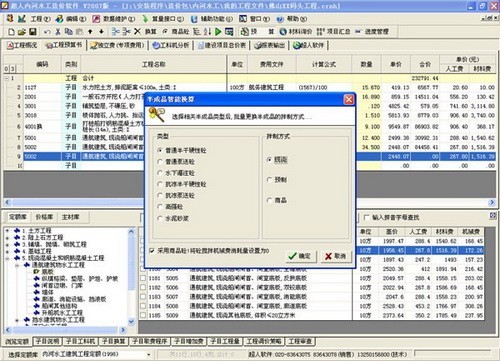500x361 pixels.
Task: Click the Move Up arrow toolbar icon
Action: pos(90,32)
